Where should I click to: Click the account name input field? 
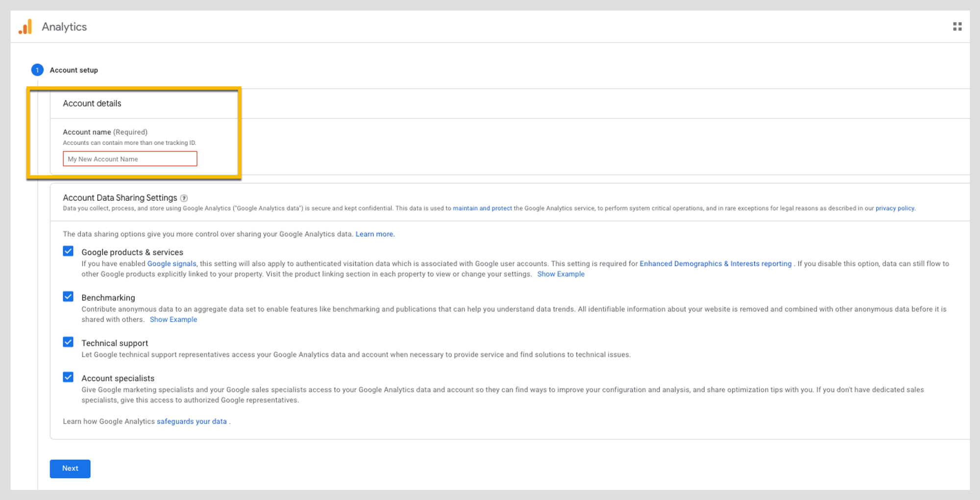coord(130,159)
